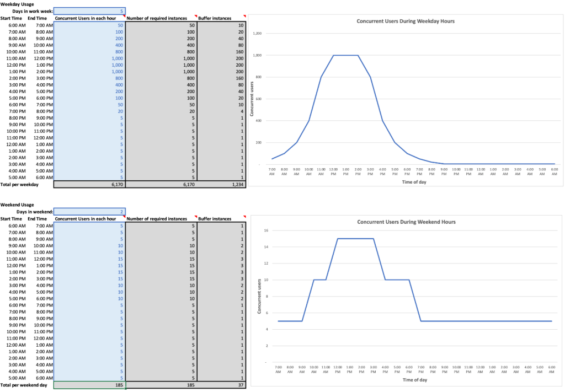Click the red comment indicator on weekend 'Number of required instances' header
Viewport: 565px width, 392px height.
coord(195,217)
